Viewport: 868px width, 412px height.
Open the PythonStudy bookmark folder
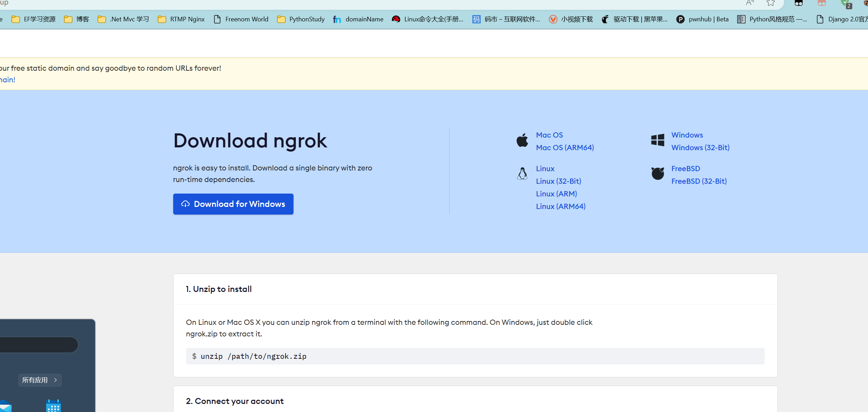coord(301,19)
